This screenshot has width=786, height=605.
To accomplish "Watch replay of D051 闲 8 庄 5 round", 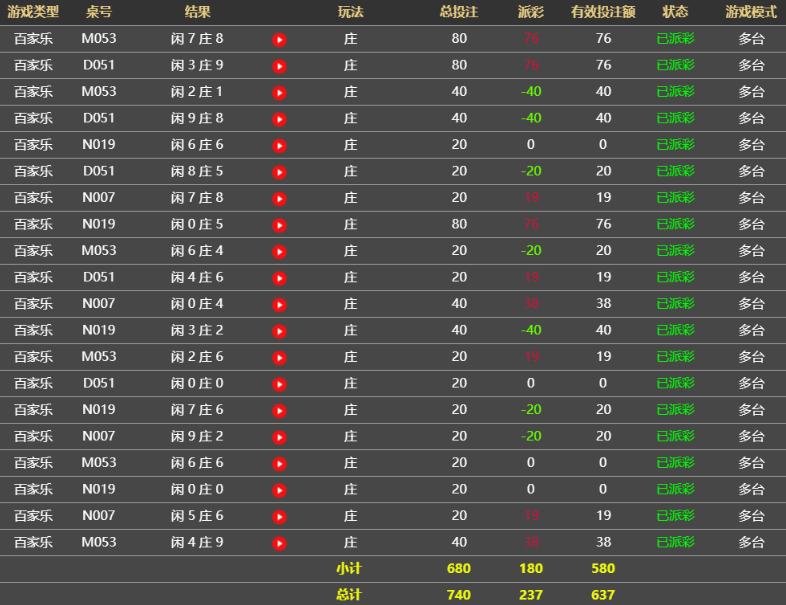I will (x=279, y=172).
